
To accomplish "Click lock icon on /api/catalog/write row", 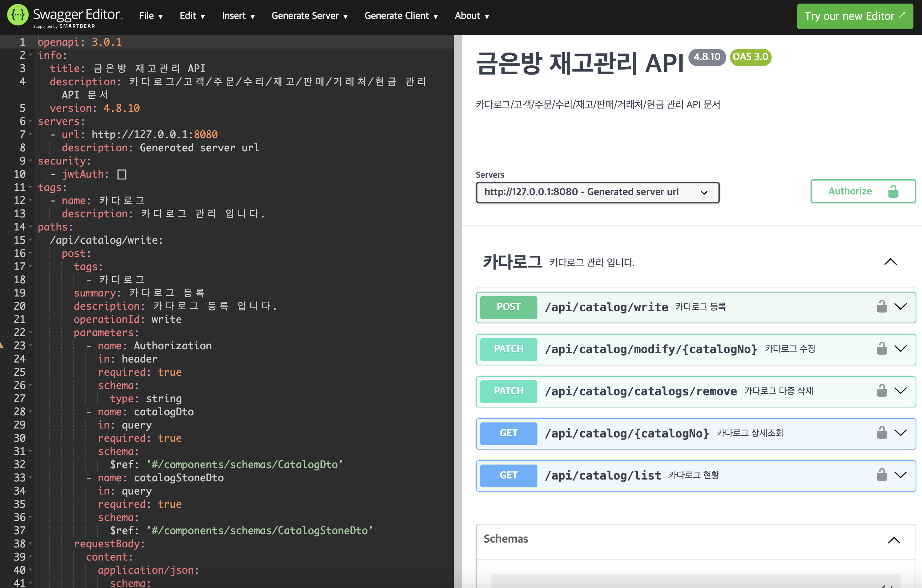I will coord(882,306).
